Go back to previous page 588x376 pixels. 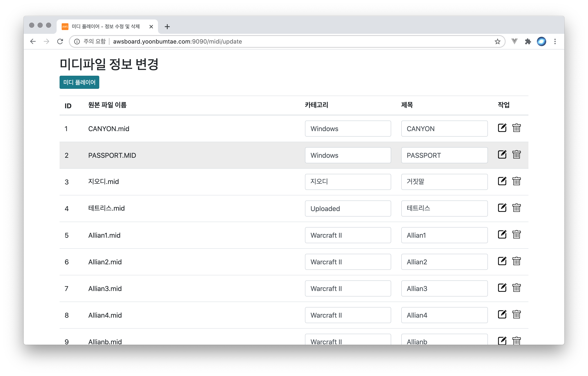(x=33, y=42)
